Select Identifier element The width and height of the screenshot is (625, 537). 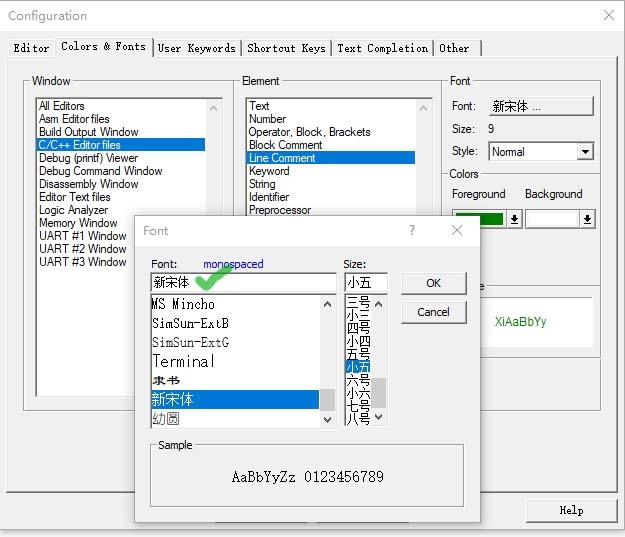coord(331,197)
